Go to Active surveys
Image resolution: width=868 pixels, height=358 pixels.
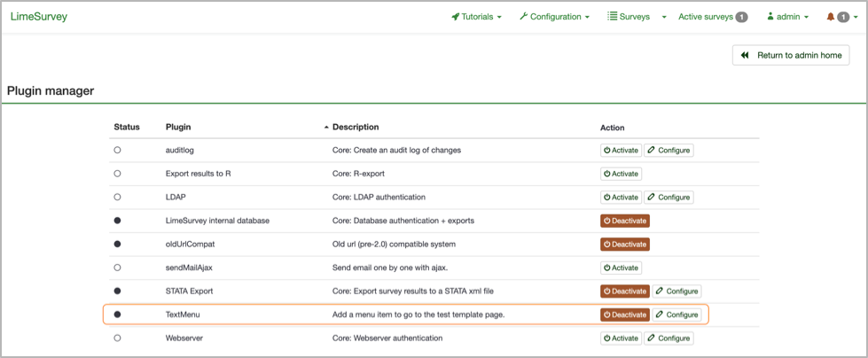pos(705,17)
